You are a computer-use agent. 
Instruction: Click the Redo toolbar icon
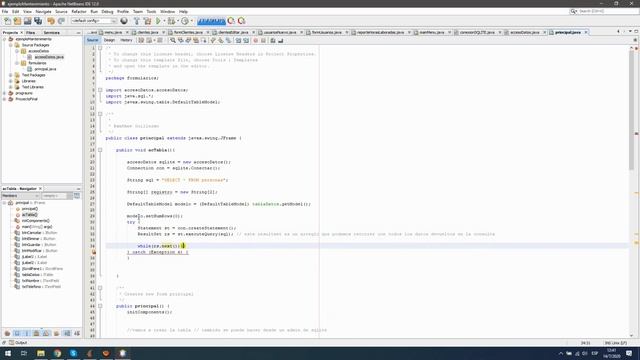point(61,21)
